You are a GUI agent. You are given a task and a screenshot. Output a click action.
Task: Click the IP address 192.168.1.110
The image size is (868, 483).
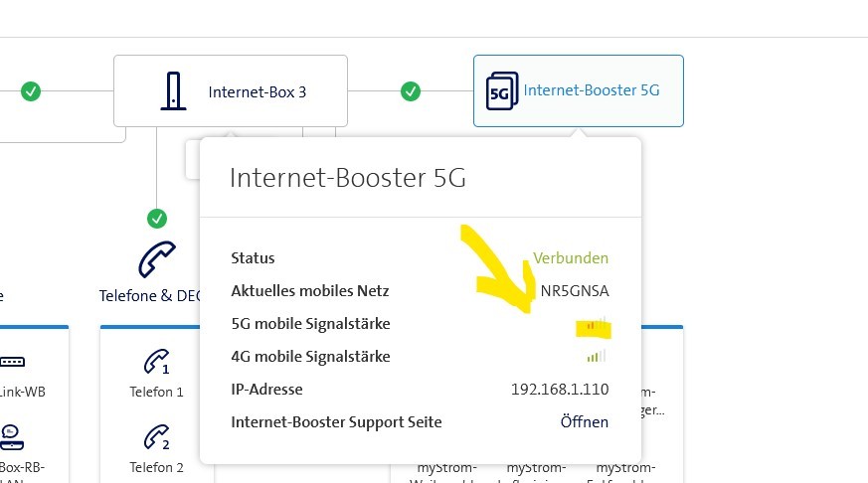[560, 389]
